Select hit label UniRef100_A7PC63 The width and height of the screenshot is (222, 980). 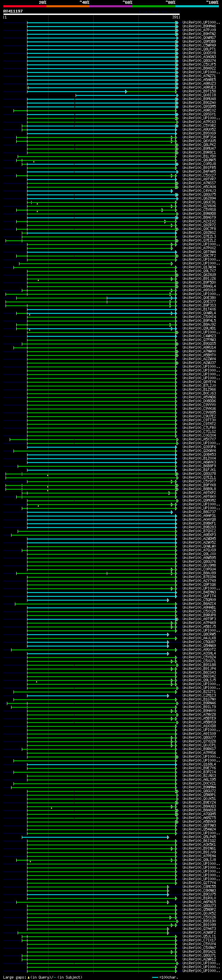pyautogui.click(x=199, y=122)
